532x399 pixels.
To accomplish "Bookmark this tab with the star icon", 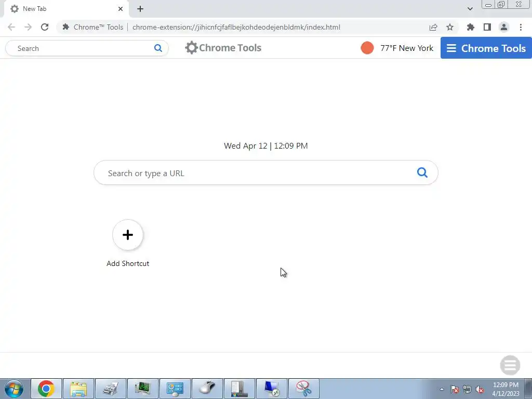I will coord(450,27).
